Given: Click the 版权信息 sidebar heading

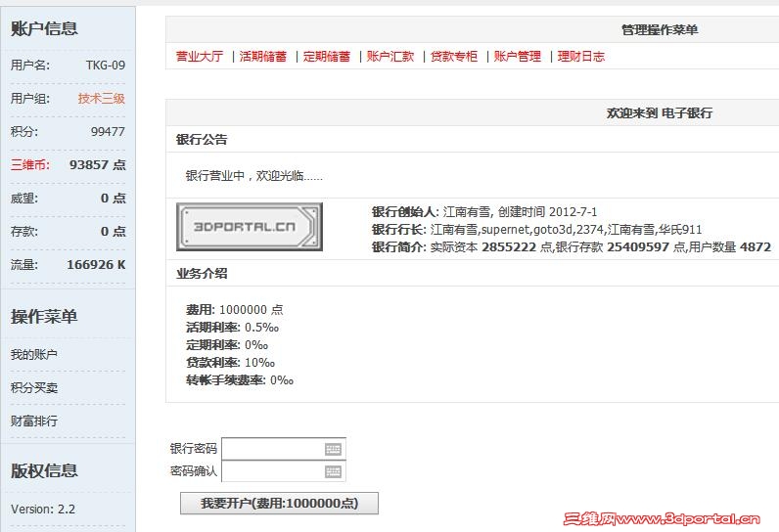Looking at the screenshot, I should (x=44, y=470).
